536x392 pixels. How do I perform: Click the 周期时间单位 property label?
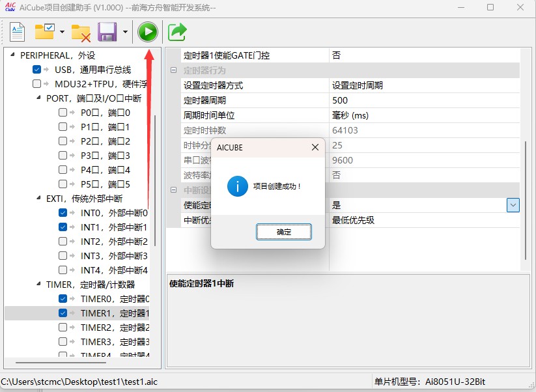tap(209, 115)
